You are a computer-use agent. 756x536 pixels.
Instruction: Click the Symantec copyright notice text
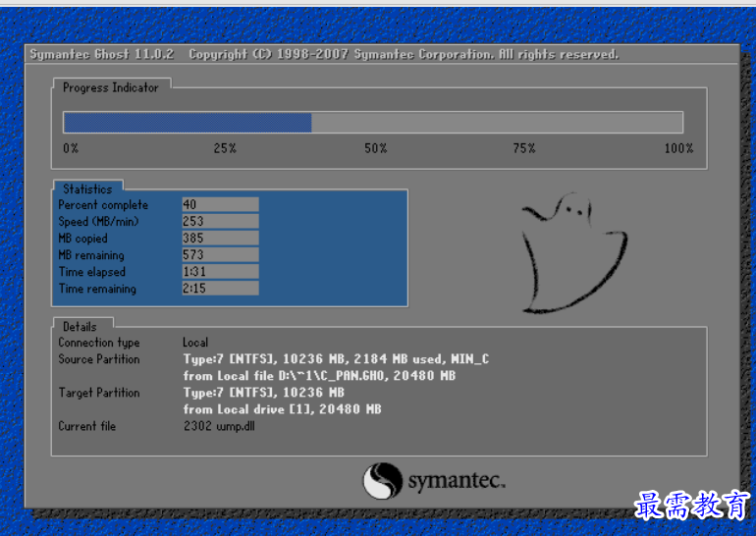[404, 54]
